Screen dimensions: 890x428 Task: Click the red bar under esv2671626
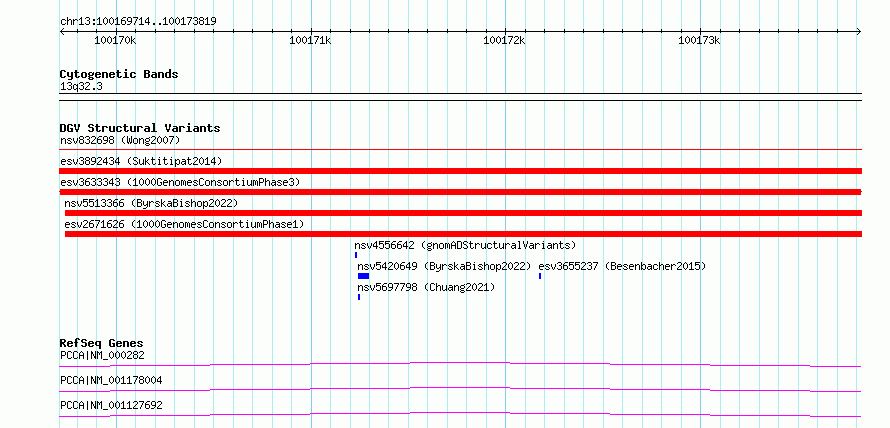[463, 234]
